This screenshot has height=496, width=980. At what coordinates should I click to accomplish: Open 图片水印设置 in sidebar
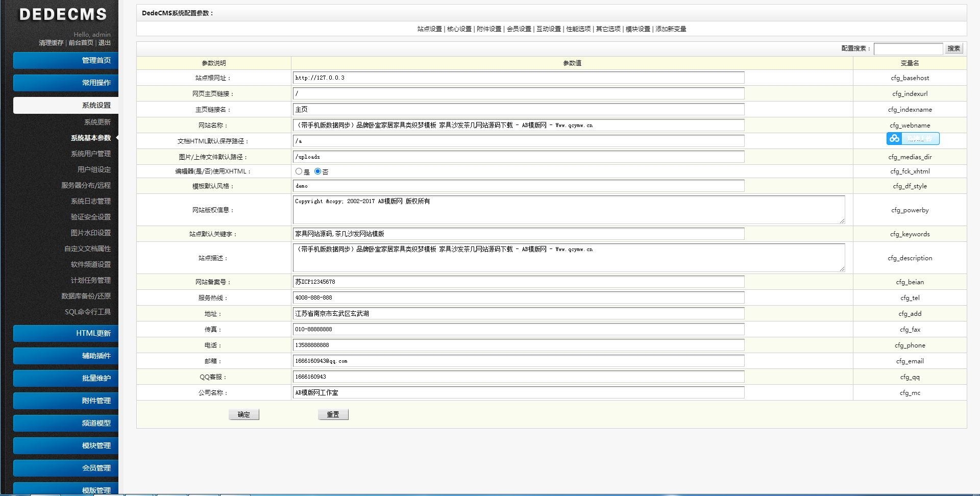point(91,233)
